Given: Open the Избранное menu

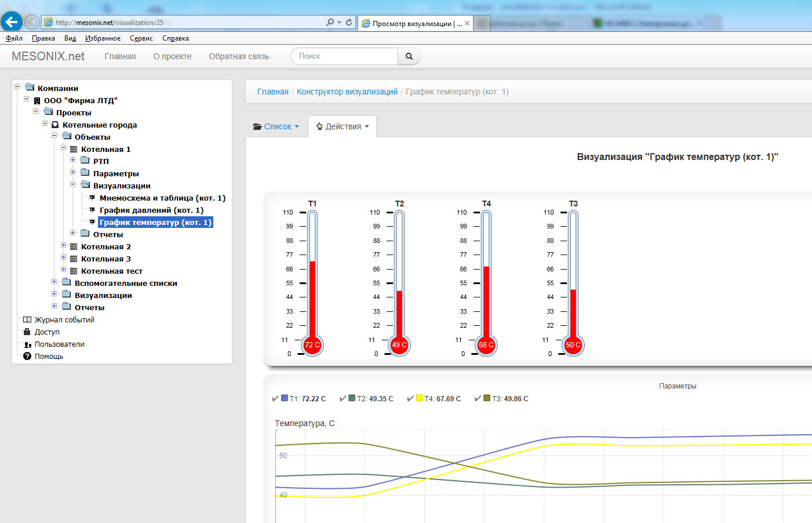Looking at the screenshot, I should (103, 38).
